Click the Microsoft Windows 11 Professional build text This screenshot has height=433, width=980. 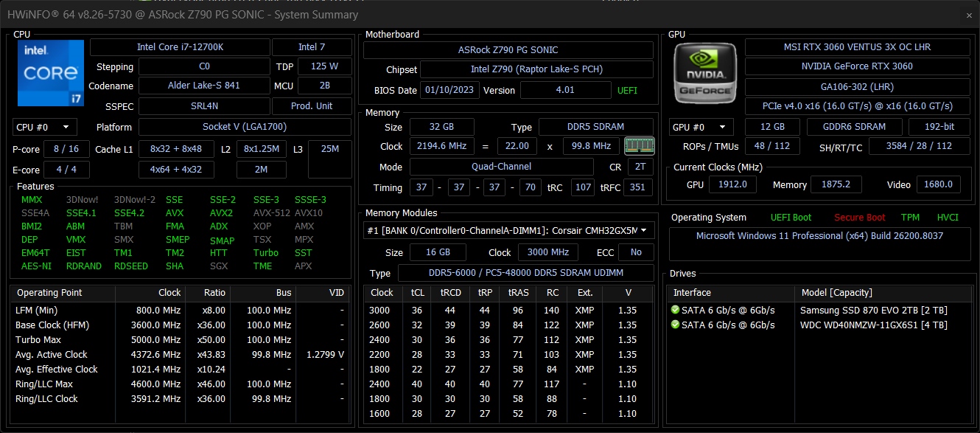tap(819, 236)
